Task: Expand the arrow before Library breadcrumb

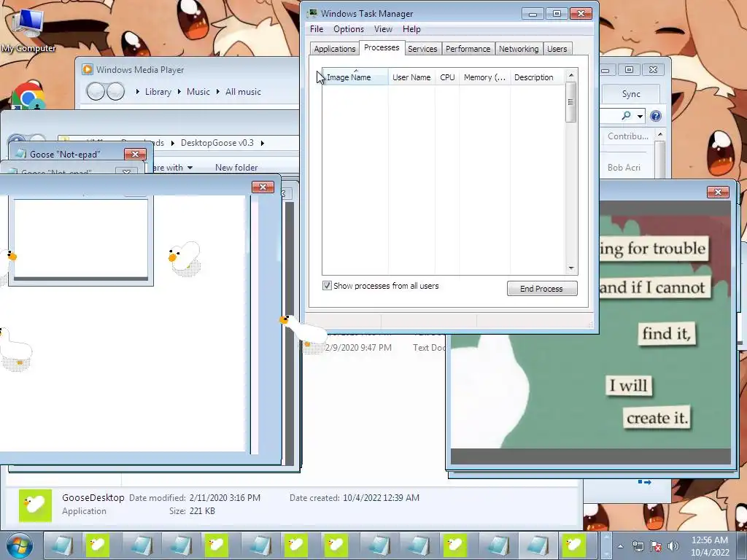Action: pos(138,91)
